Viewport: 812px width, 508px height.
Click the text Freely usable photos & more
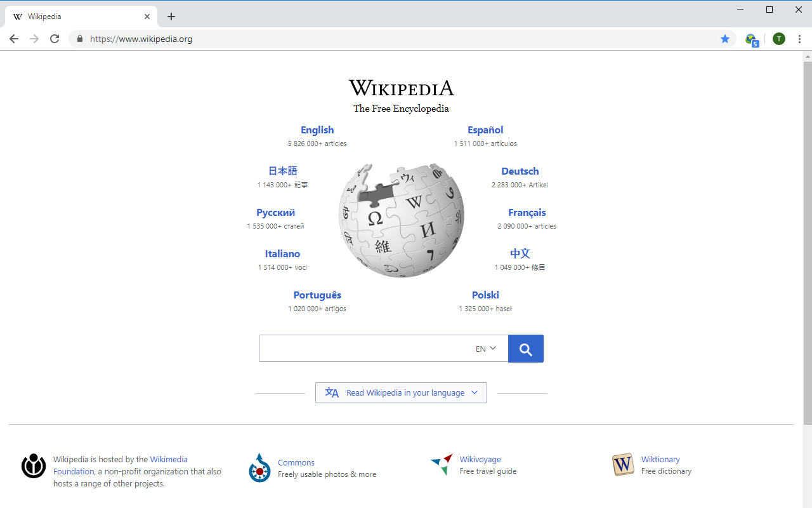click(327, 474)
